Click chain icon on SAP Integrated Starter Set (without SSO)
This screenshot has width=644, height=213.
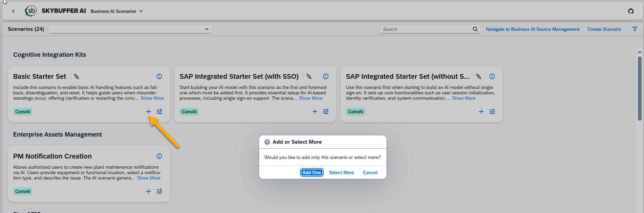(x=479, y=76)
